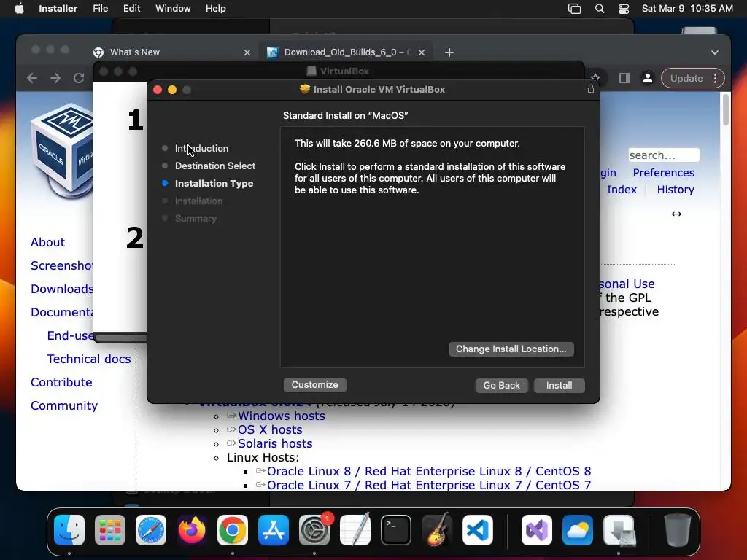
Task: Open the cloud app in the Dock
Action: point(578,530)
